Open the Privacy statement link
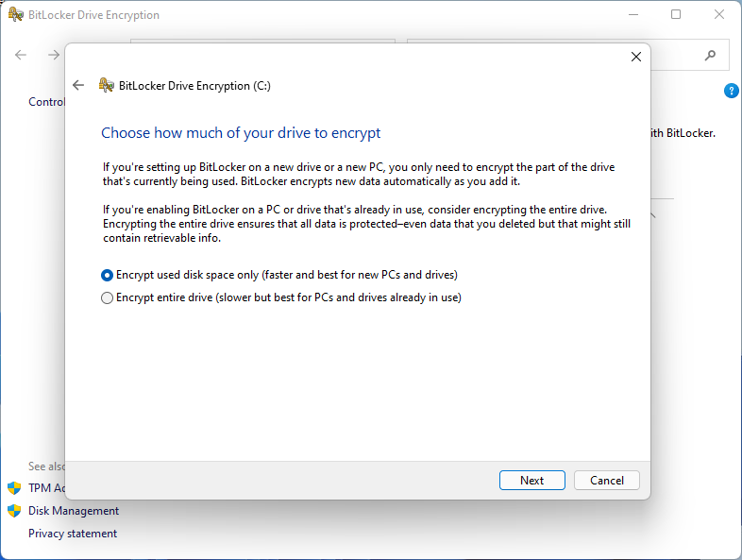 [73, 534]
